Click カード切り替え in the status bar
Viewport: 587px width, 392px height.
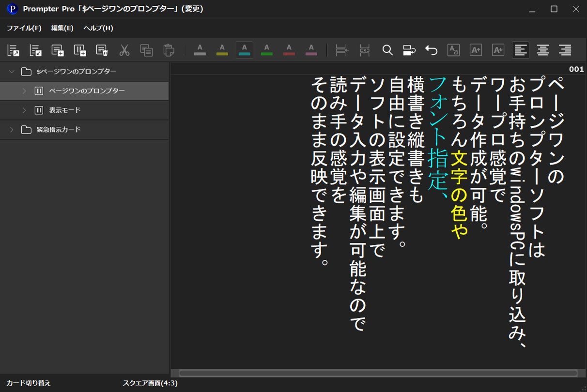(x=28, y=383)
